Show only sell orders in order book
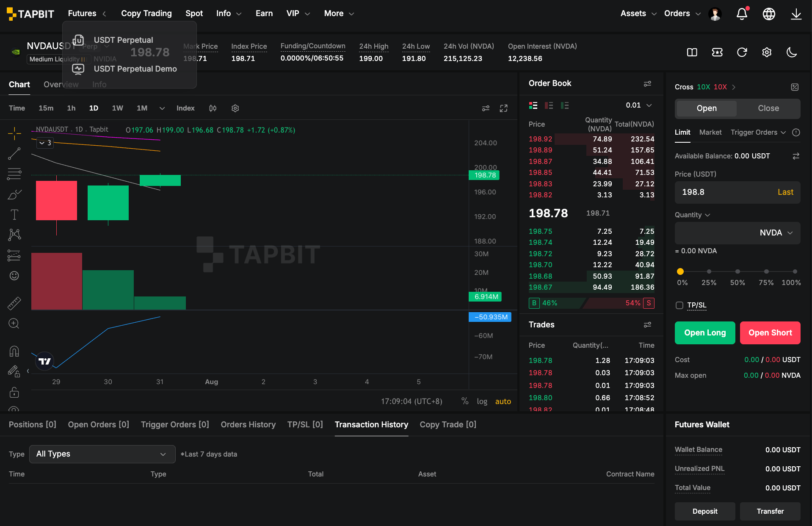812x526 pixels. [x=549, y=105]
